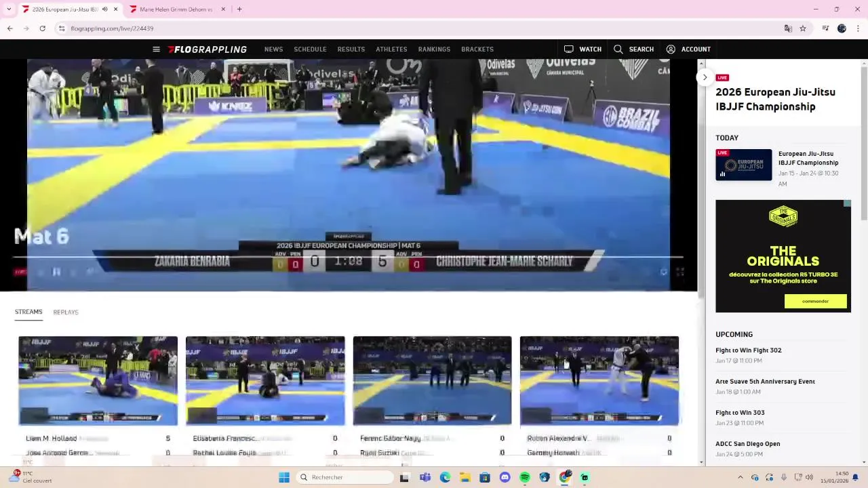Open the ATHLETES menu item
Image resolution: width=868 pixels, height=488 pixels.
(x=391, y=49)
